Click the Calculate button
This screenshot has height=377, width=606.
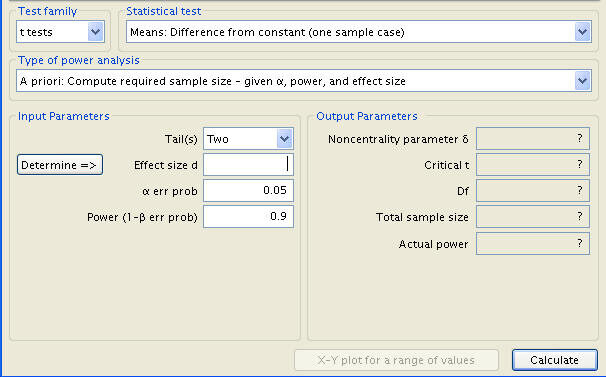[555, 360]
